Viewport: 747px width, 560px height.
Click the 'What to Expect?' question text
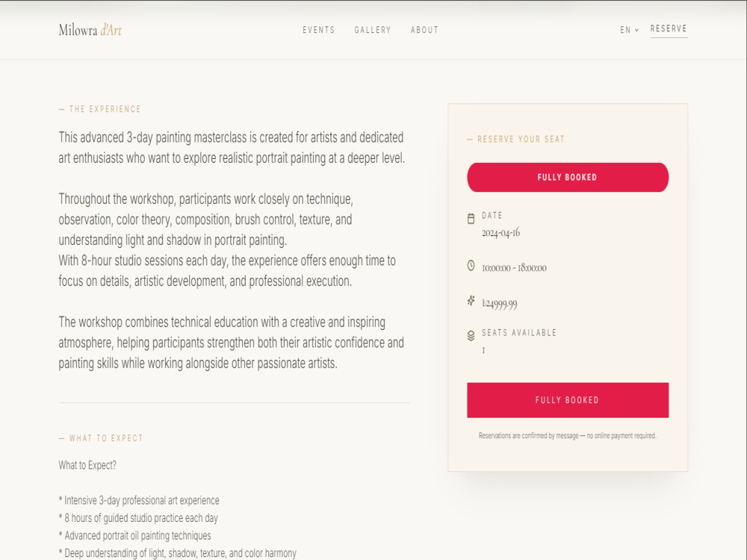pyautogui.click(x=87, y=465)
